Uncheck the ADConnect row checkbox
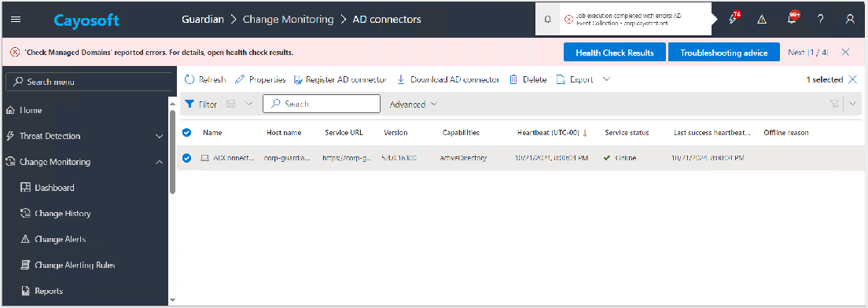Viewport: 868px width, 308px height. pyautogui.click(x=187, y=158)
